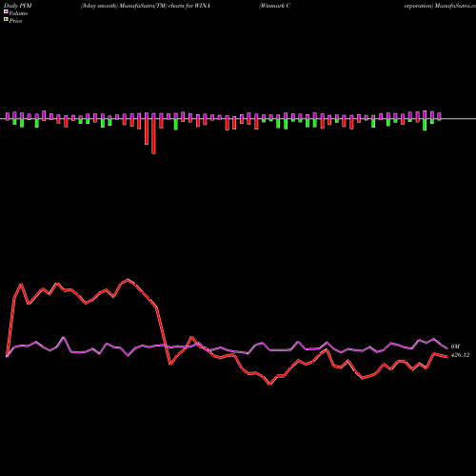Select the 'Volume' legend label
The width and height of the screenshot is (476, 476).
pos(18,13)
